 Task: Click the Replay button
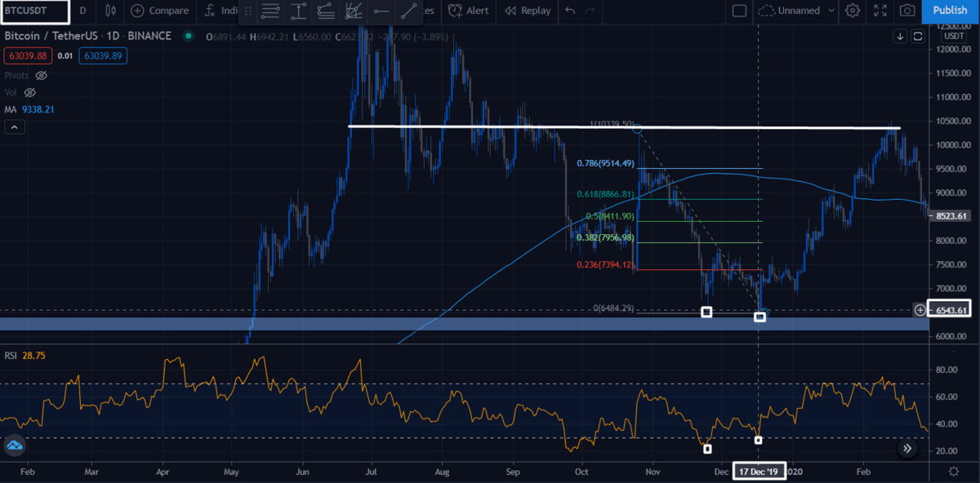[x=528, y=11]
